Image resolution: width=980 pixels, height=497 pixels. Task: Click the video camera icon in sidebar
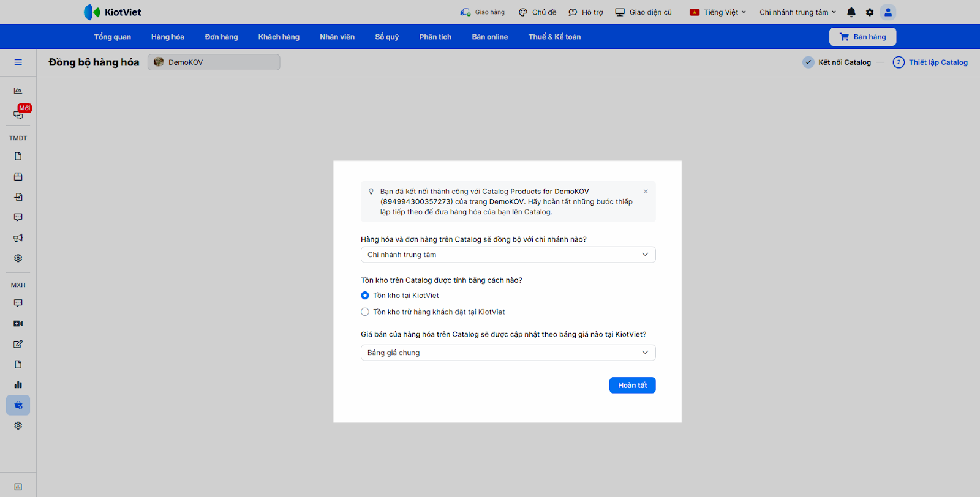click(x=18, y=323)
